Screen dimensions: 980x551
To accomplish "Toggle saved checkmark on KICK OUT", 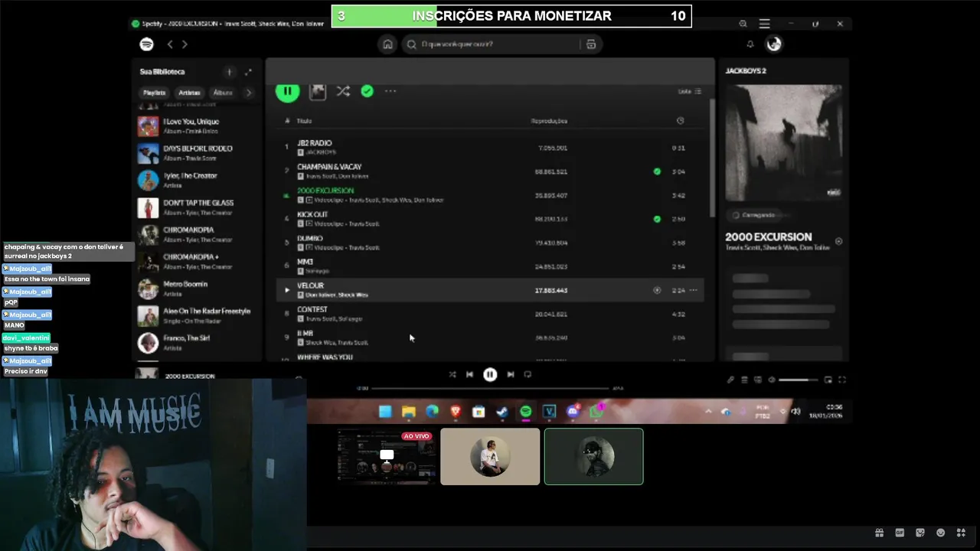I will click(657, 219).
